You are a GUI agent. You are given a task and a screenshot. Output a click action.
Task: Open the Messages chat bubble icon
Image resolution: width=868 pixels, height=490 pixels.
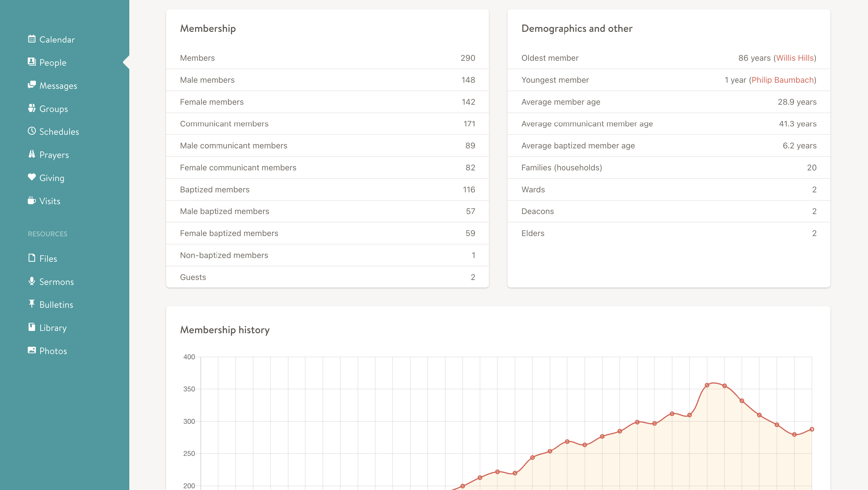click(32, 85)
